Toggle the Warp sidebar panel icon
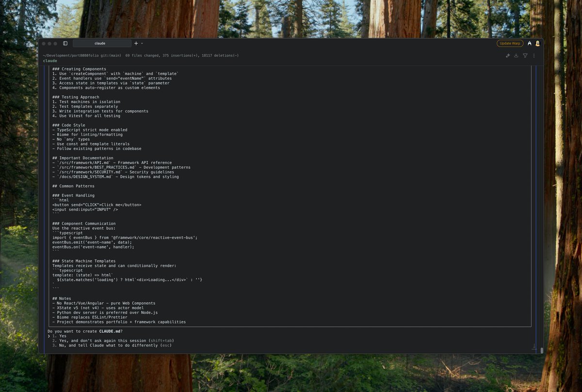The width and height of the screenshot is (582, 392). [x=65, y=43]
